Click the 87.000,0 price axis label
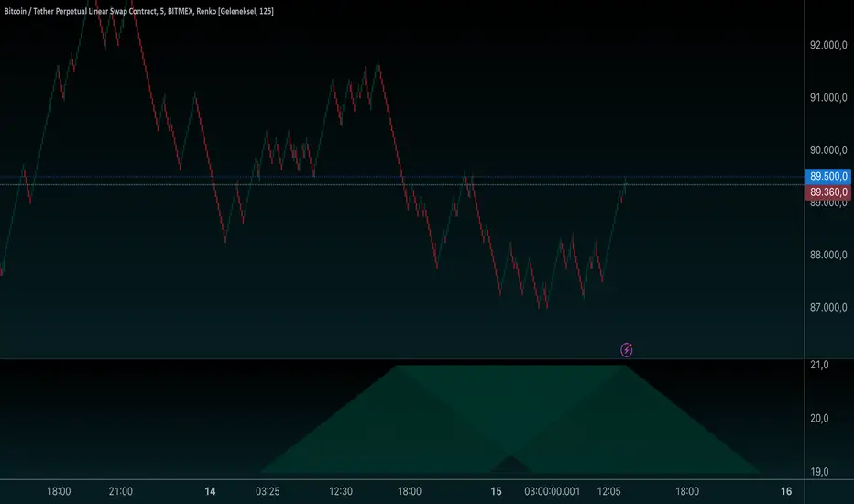This screenshot has width=854, height=504. coord(828,307)
